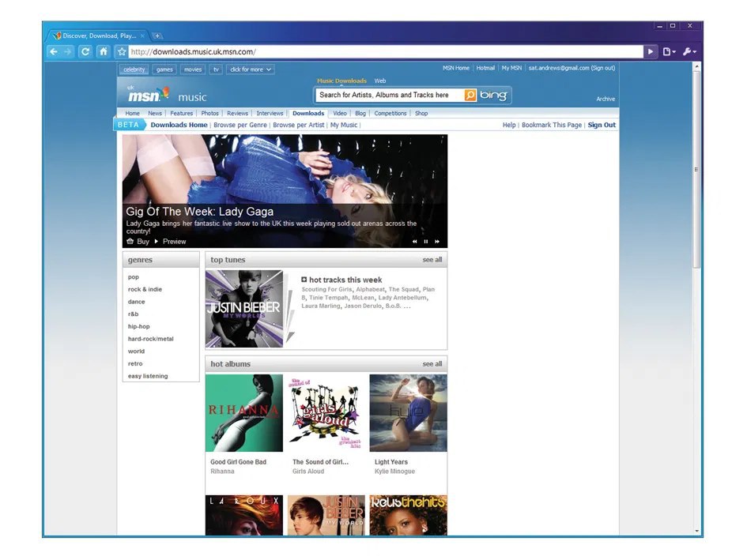Select the rock & indie genre

tap(145, 290)
